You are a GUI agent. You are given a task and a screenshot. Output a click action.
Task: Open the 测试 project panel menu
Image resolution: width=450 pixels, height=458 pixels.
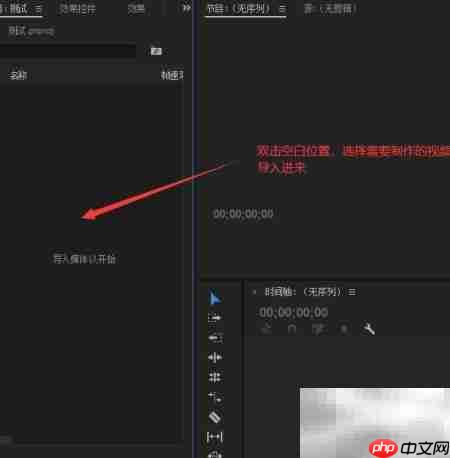coord(38,9)
